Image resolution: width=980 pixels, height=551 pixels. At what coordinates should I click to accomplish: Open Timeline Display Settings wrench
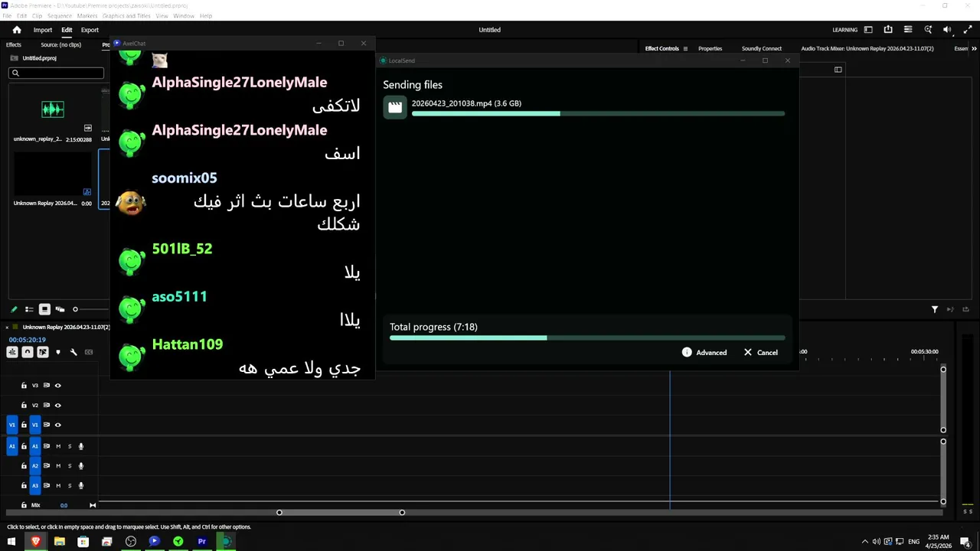[73, 352]
